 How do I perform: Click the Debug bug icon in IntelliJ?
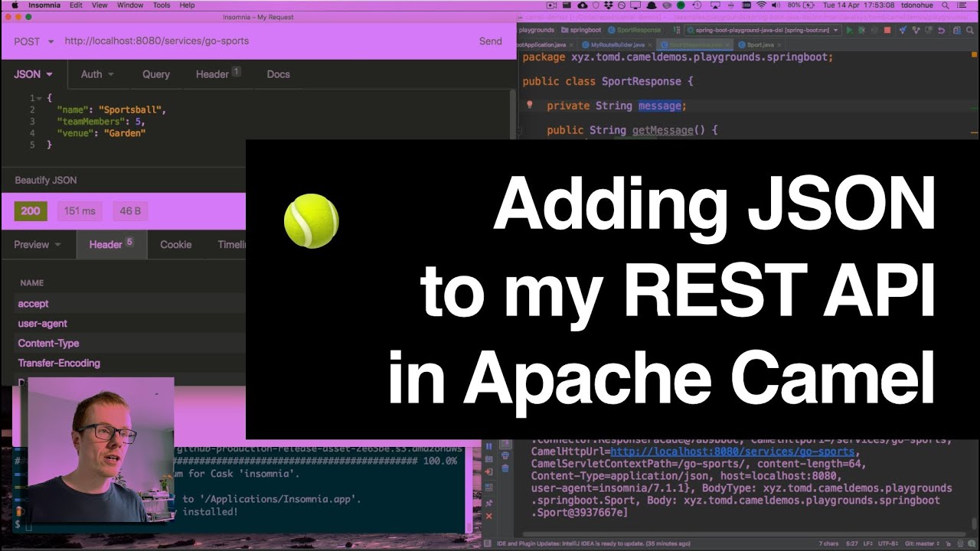pos(862,30)
